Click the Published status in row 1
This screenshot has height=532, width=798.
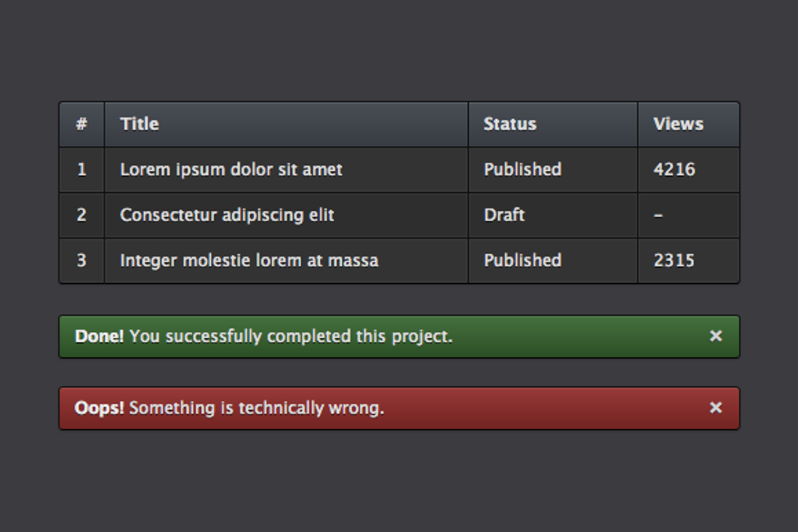522,170
